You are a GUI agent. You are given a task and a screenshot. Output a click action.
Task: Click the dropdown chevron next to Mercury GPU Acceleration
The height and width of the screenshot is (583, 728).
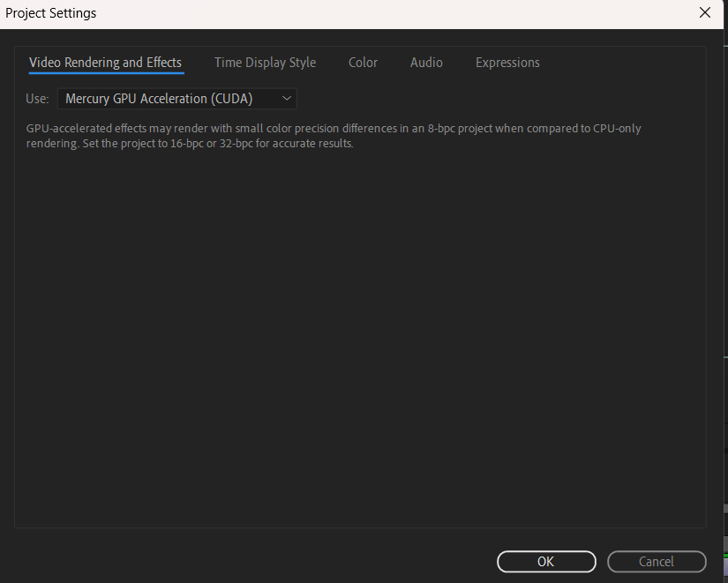click(x=287, y=98)
